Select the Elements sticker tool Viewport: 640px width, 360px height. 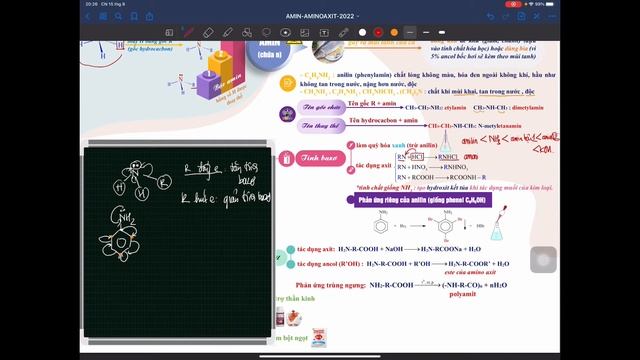point(286,32)
